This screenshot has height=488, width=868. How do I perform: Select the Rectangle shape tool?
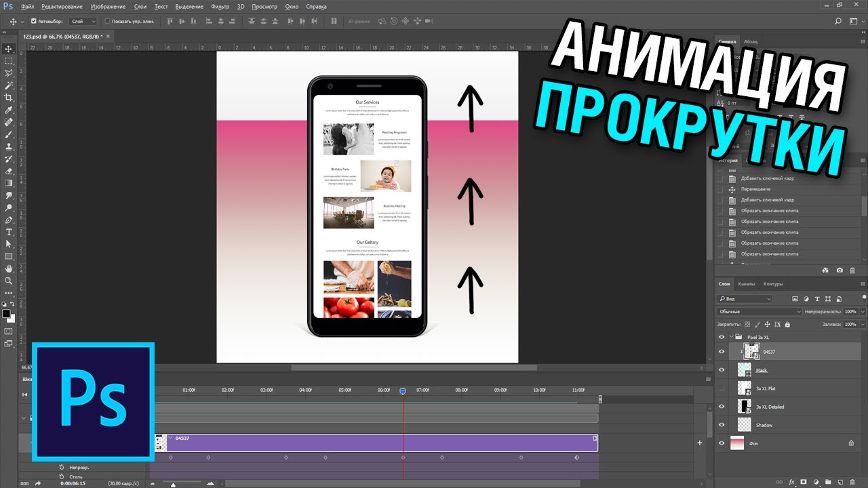[9, 256]
